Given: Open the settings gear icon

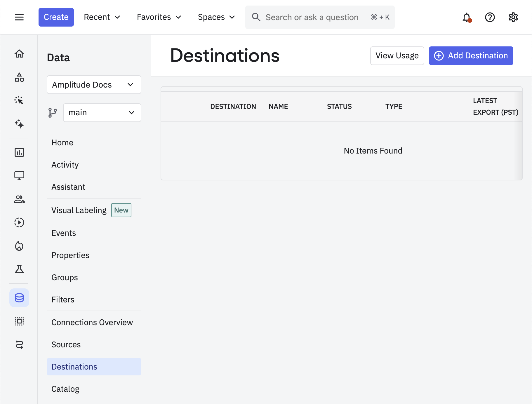Looking at the screenshot, I should (x=513, y=17).
